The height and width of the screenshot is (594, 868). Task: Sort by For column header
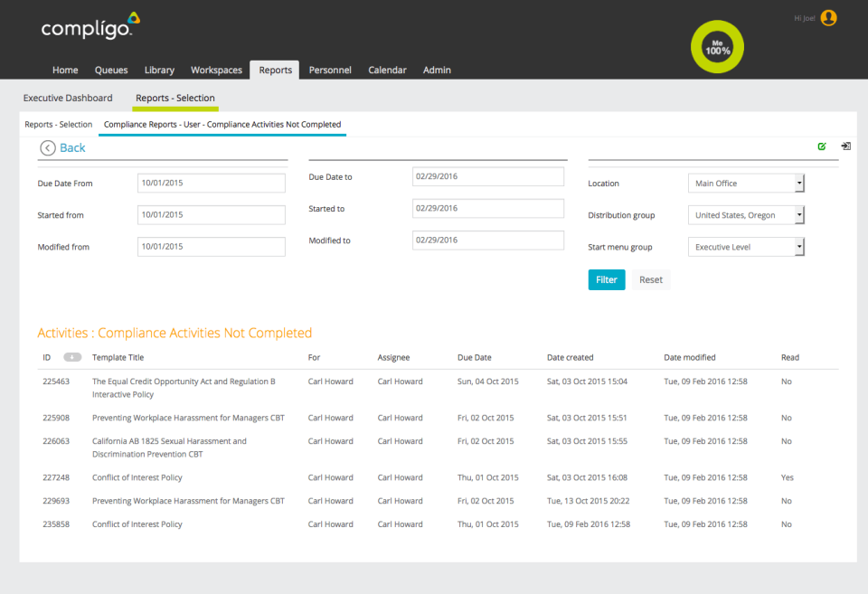[x=314, y=358]
